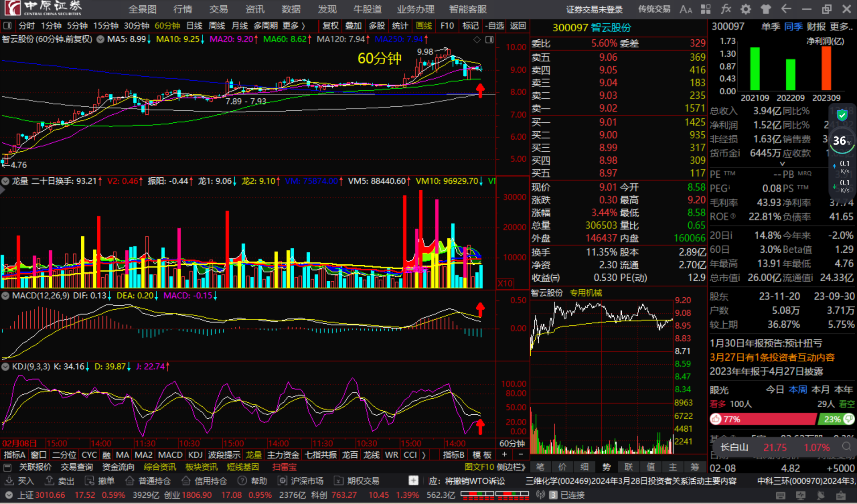Viewport: 857px width, 504px height.
Task: Click the settings gear icon
Action: (746, 9)
